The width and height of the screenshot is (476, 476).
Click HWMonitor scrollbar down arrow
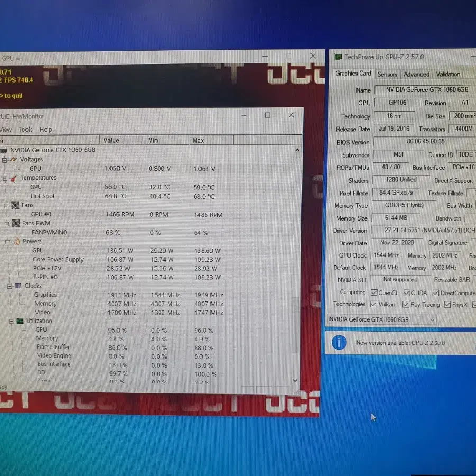click(x=295, y=381)
